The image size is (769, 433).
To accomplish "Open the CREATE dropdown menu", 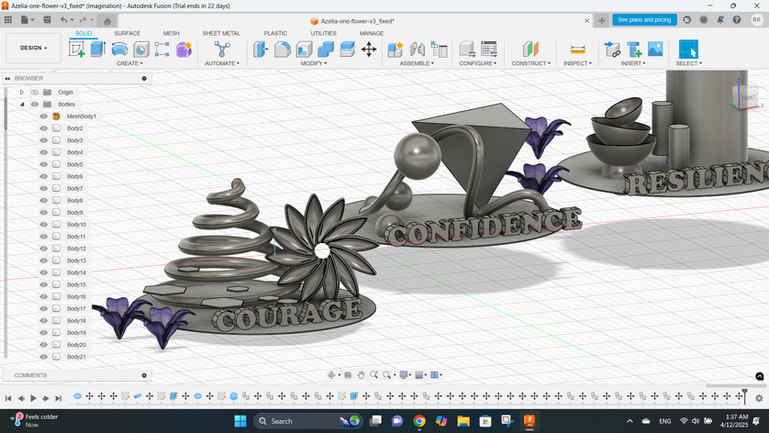I will (129, 63).
